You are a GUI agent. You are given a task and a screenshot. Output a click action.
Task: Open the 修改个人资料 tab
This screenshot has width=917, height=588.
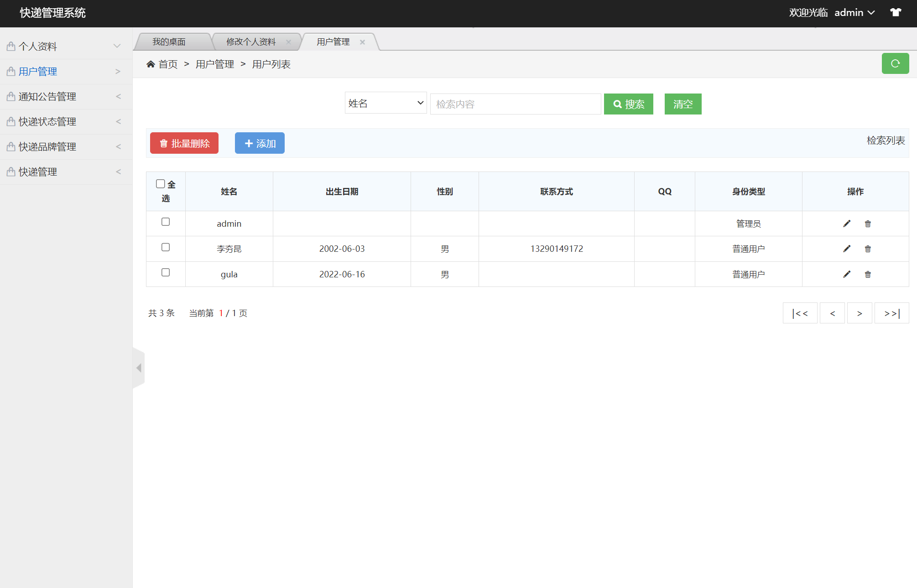tap(250, 42)
